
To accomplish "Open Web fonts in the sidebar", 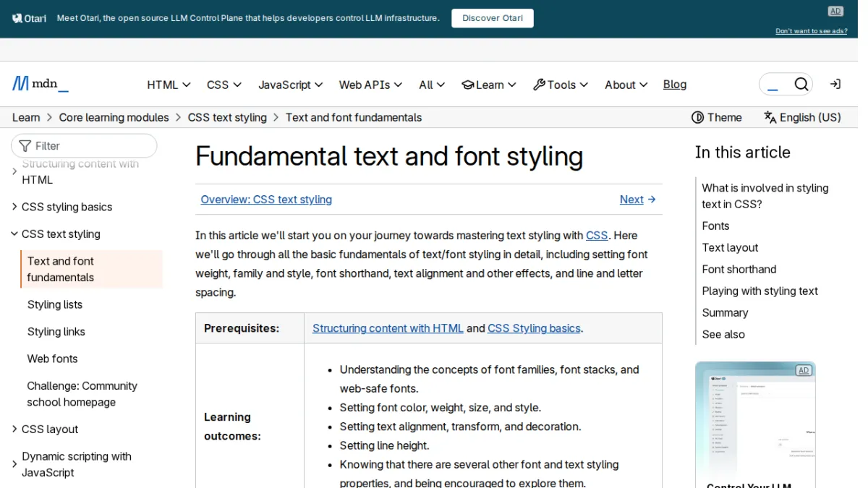I will coord(52,359).
